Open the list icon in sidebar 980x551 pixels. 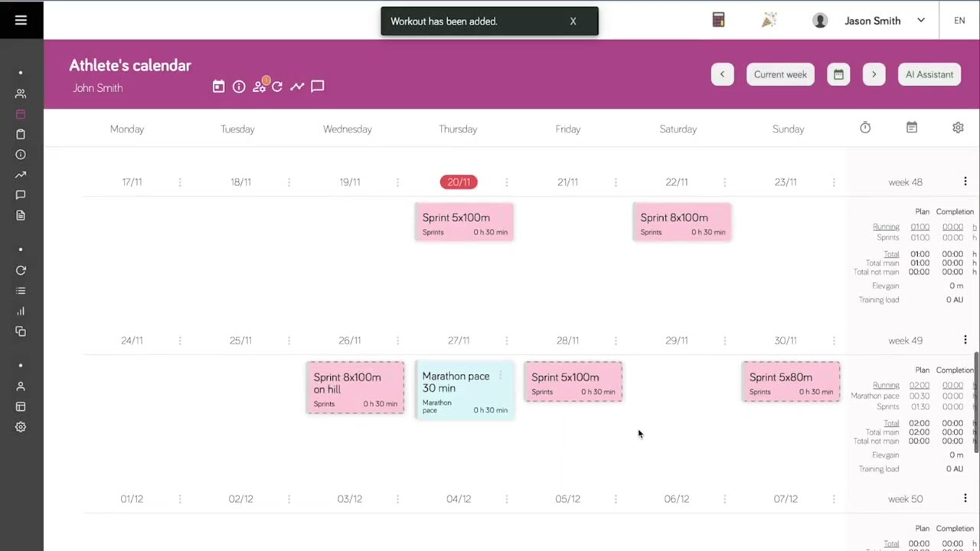click(21, 291)
